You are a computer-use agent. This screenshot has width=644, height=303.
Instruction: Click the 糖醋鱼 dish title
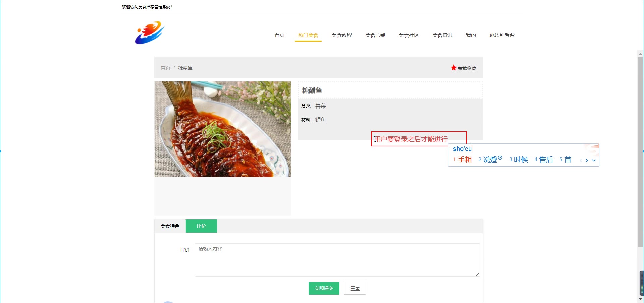(x=312, y=90)
